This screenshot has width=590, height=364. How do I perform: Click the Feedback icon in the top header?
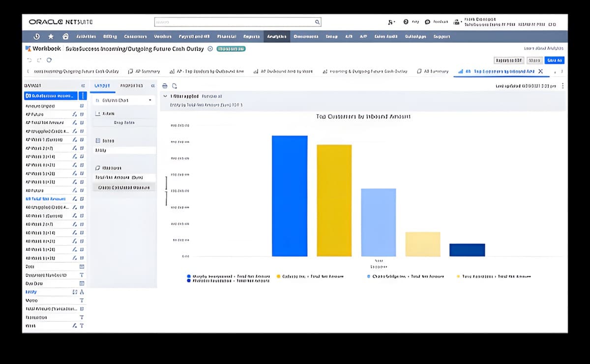click(428, 21)
